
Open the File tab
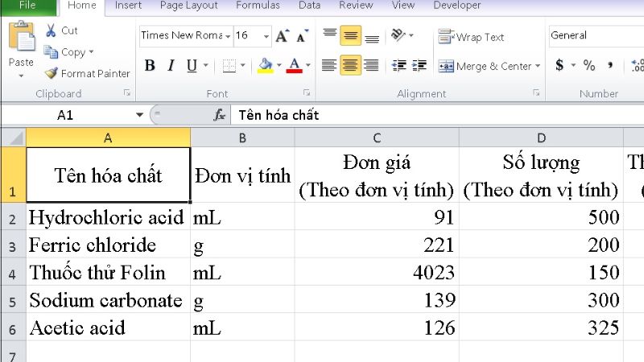[x=28, y=6]
